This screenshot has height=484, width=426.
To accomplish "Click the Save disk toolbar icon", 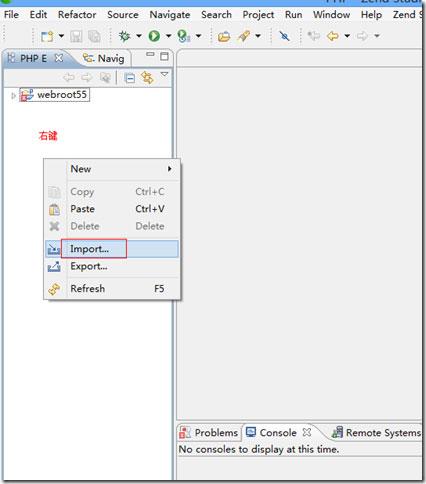I will [76, 36].
